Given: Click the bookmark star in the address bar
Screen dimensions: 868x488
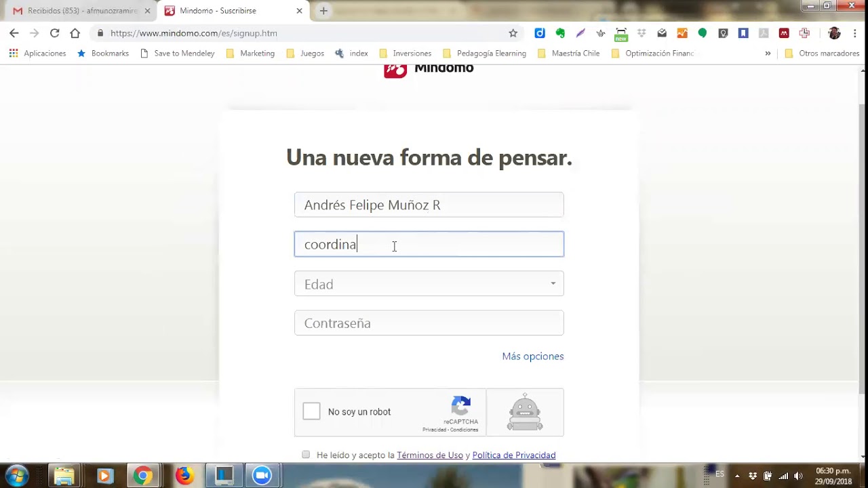Looking at the screenshot, I should point(513,33).
